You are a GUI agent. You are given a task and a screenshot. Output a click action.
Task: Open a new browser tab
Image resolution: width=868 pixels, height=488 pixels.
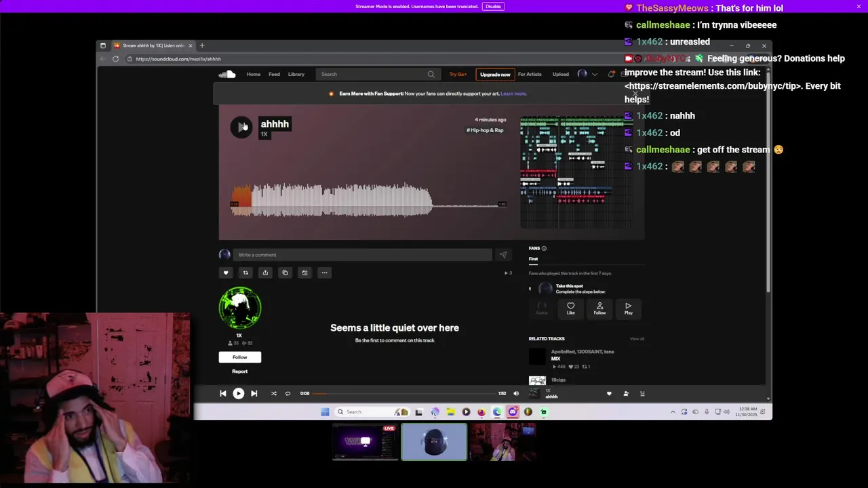(201, 45)
